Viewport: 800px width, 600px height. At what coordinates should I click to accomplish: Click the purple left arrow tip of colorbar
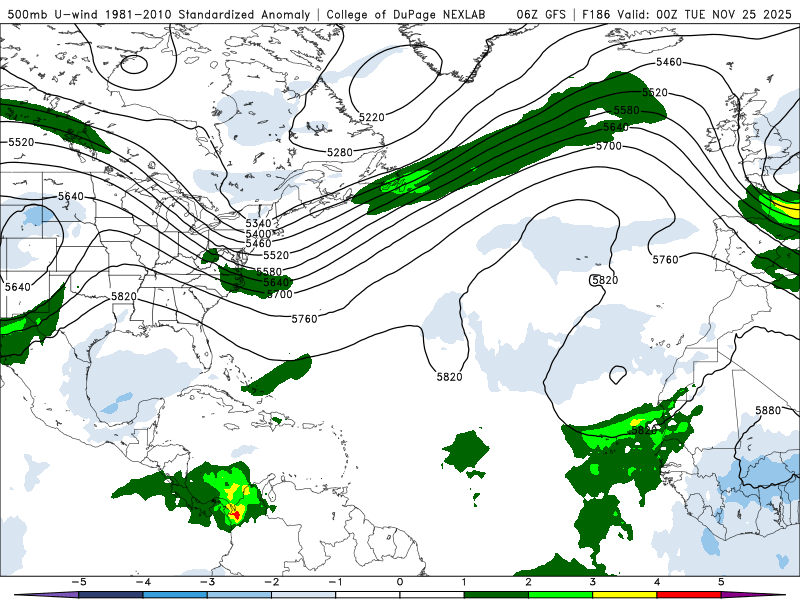46,595
